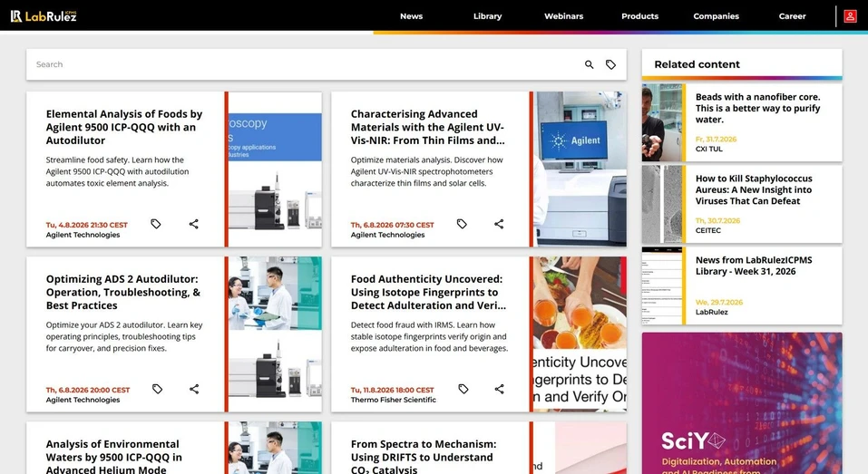Screen dimensions: 868x474
Task: Navigate to Companies
Action: pyautogui.click(x=717, y=16)
